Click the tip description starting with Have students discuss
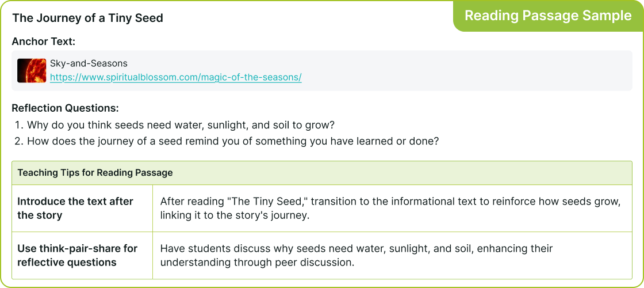This screenshot has height=288, width=644. [x=356, y=255]
